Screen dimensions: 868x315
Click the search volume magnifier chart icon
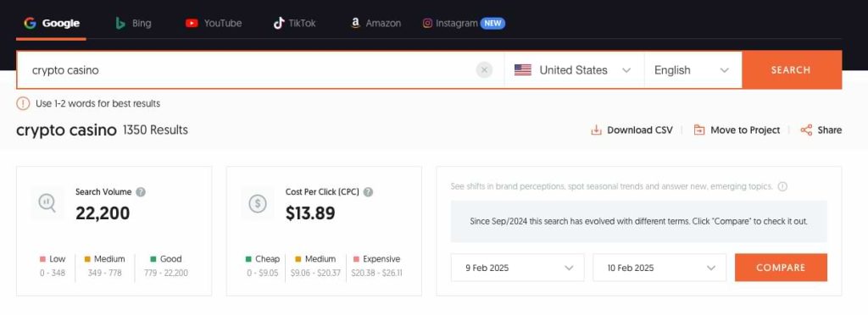click(47, 203)
